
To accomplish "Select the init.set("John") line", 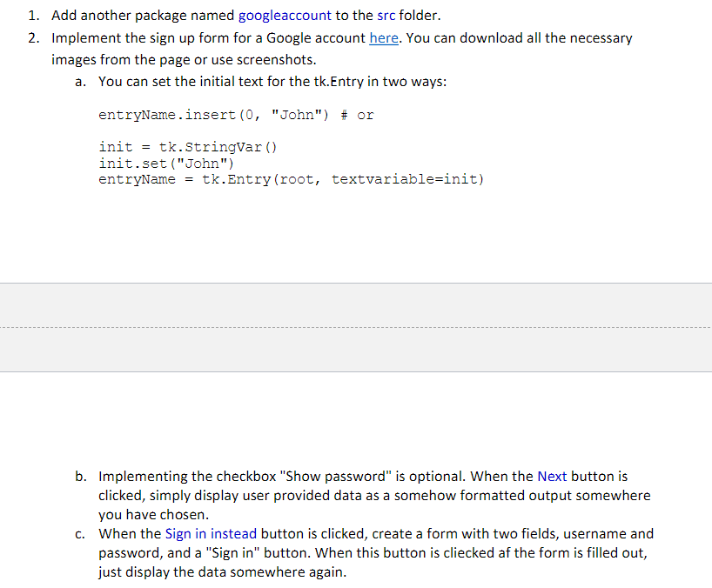I will pos(166,163).
